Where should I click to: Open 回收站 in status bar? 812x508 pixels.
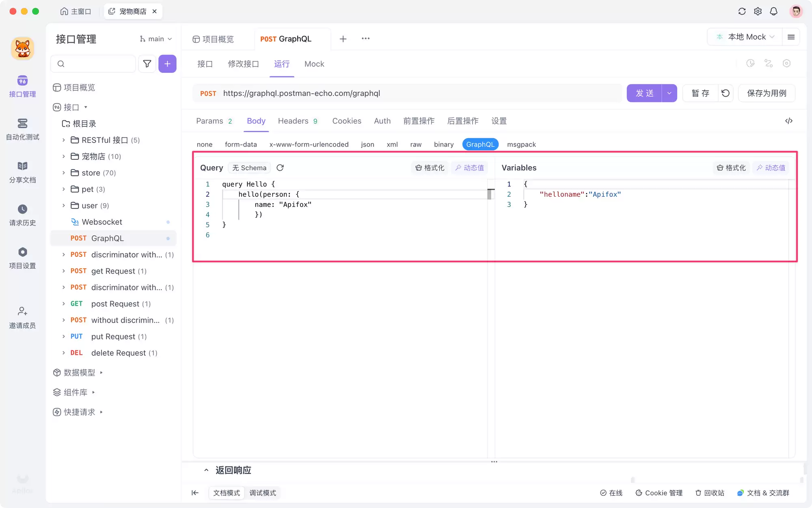(x=710, y=493)
